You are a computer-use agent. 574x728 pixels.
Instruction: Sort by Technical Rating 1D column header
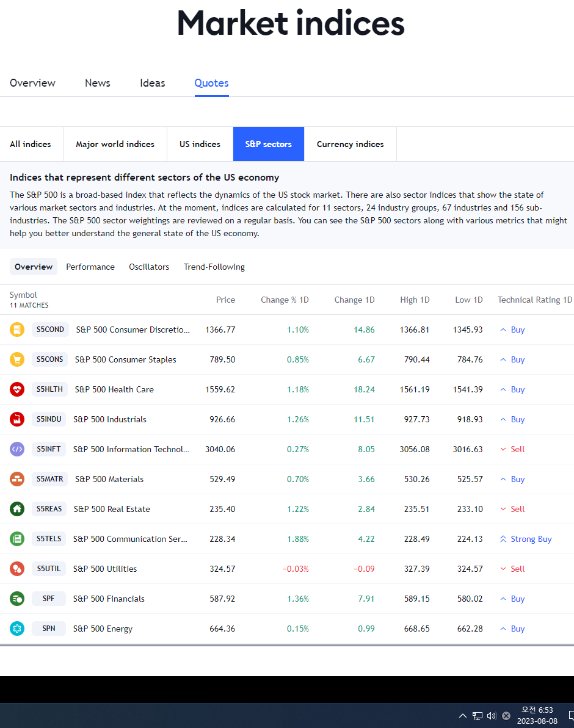[x=534, y=300]
